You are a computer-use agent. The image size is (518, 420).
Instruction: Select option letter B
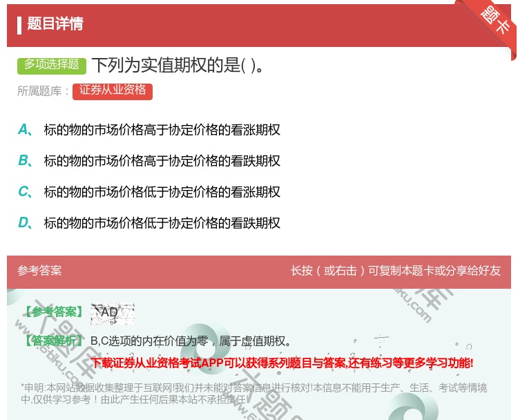click(x=24, y=160)
